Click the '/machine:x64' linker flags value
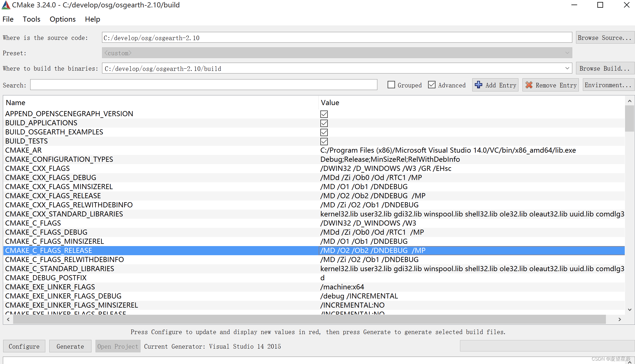 click(x=342, y=287)
